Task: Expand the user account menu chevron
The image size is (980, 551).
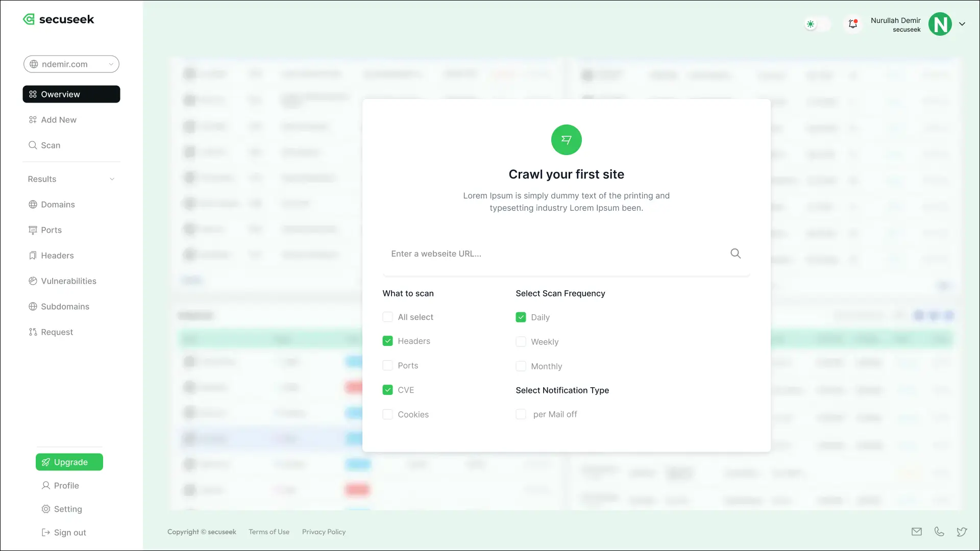Action: coord(962,24)
